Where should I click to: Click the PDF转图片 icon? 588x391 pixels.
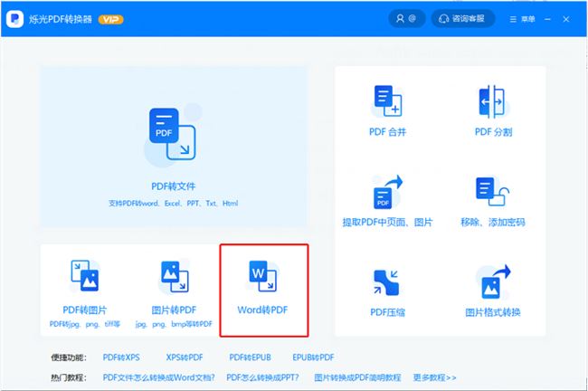[x=85, y=275]
